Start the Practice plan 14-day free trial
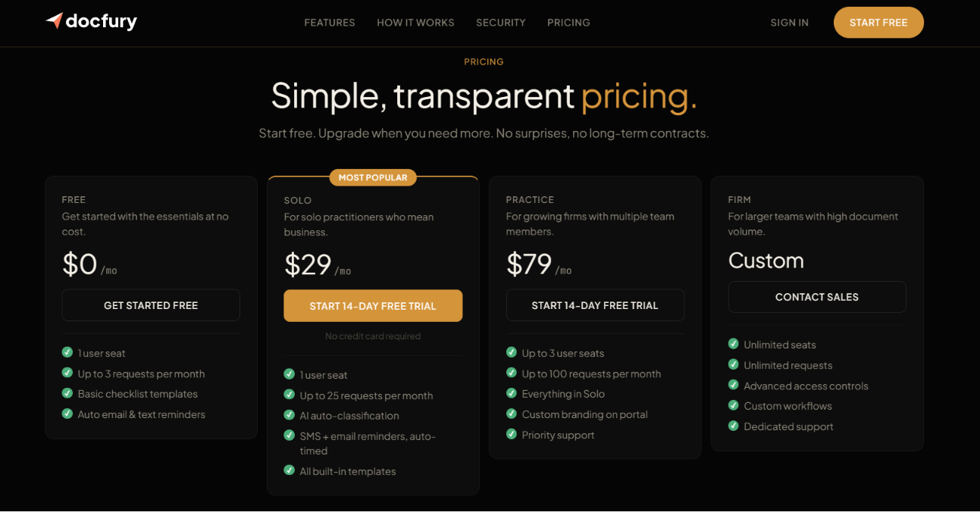 595,305
